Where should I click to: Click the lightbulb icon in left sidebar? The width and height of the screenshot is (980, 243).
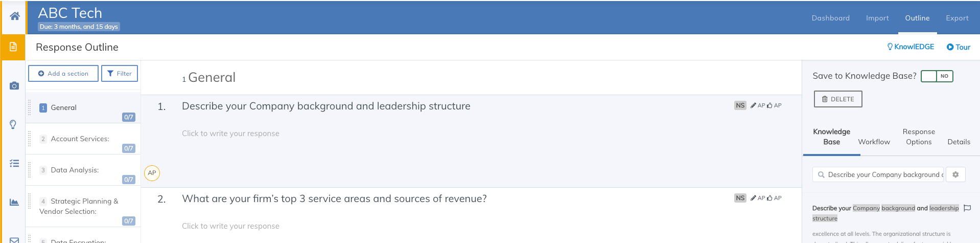13,124
